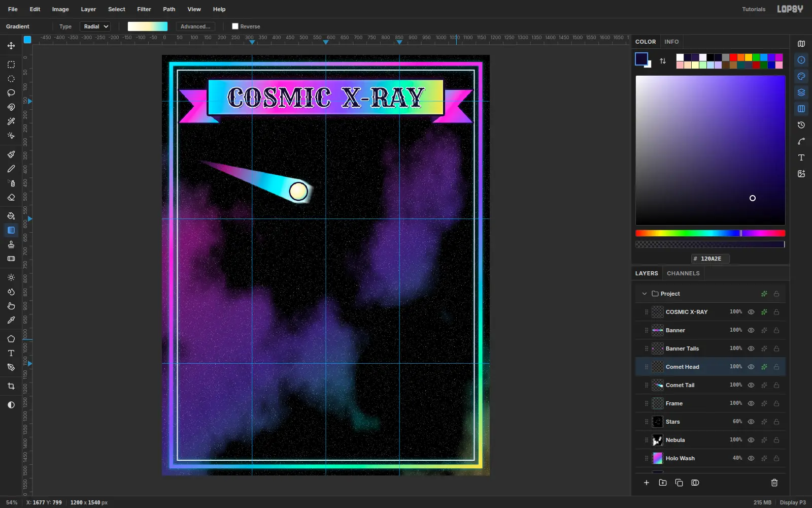Open the Select menu
Viewport: 812px width, 508px height.
coord(117,9)
